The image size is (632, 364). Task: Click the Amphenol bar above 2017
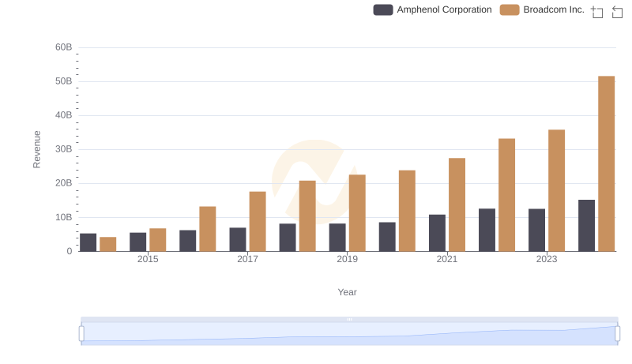[238, 239]
